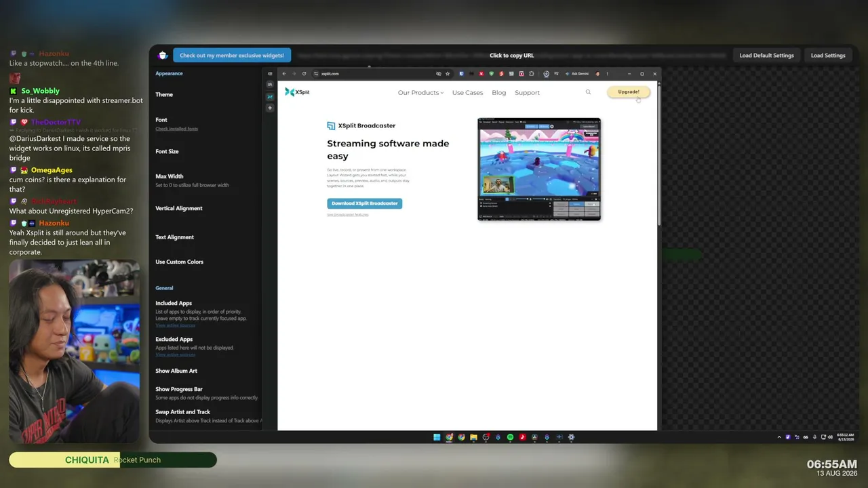Screen dimensions: 868x488
Task: Click the Load Settings button
Action: [x=828, y=56]
